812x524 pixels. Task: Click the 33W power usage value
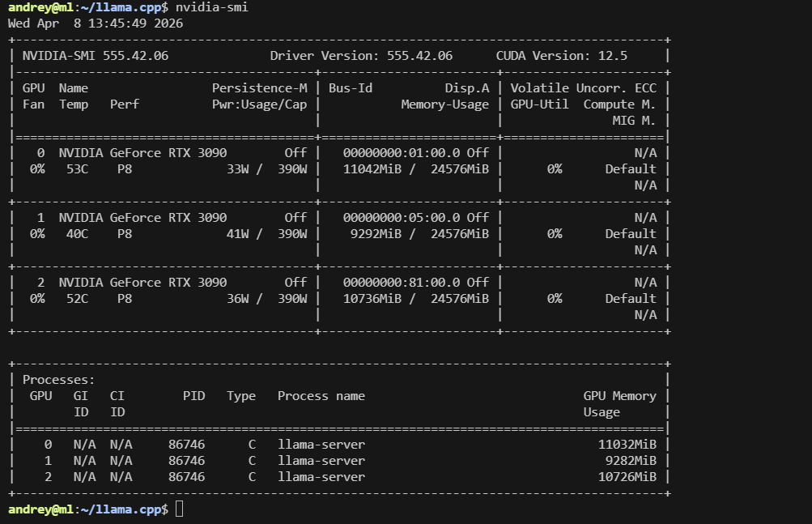[238, 169]
